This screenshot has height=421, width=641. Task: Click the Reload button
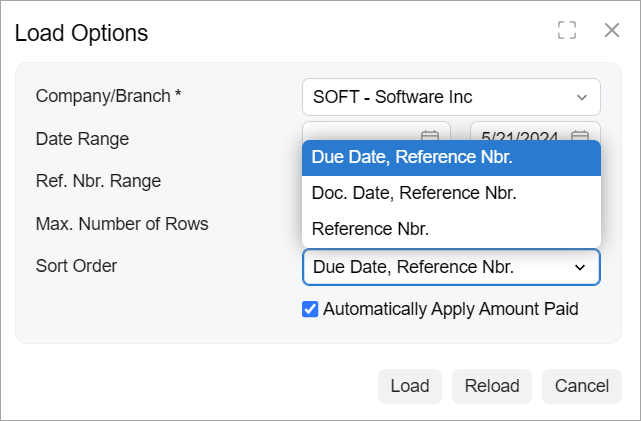pos(492,386)
